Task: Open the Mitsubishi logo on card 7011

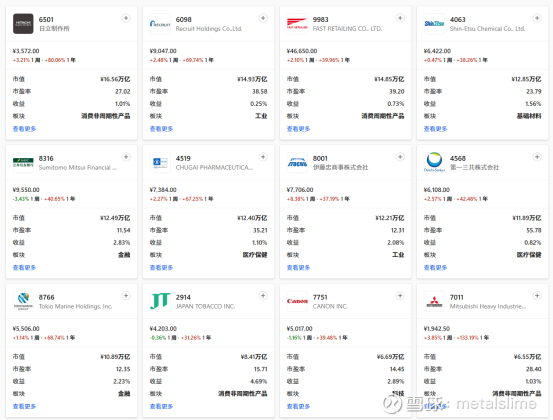Action: [434, 301]
